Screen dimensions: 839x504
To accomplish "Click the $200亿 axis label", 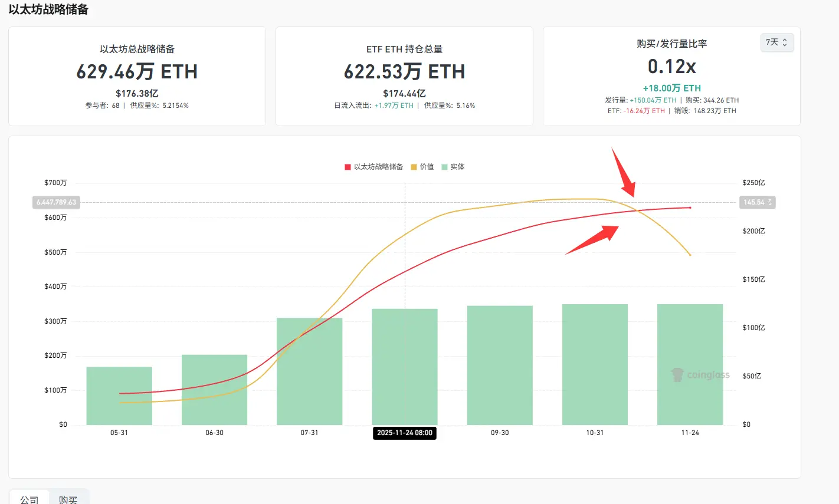I will (x=753, y=231).
